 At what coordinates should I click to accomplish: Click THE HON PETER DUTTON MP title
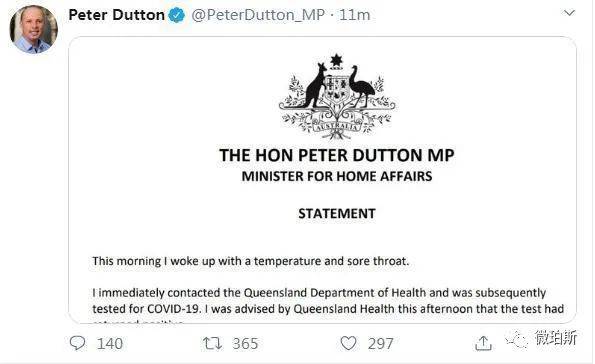coord(337,155)
